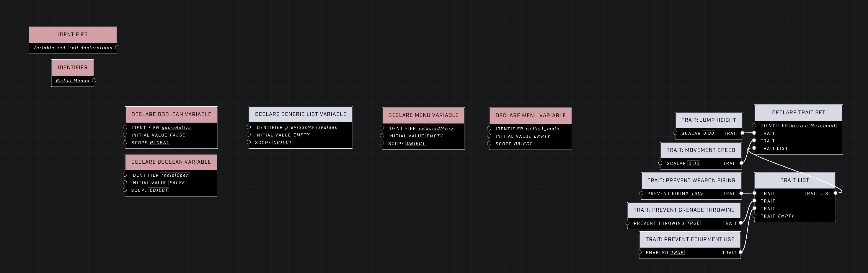Select the Declare Generic List Variable header

[x=300, y=114]
